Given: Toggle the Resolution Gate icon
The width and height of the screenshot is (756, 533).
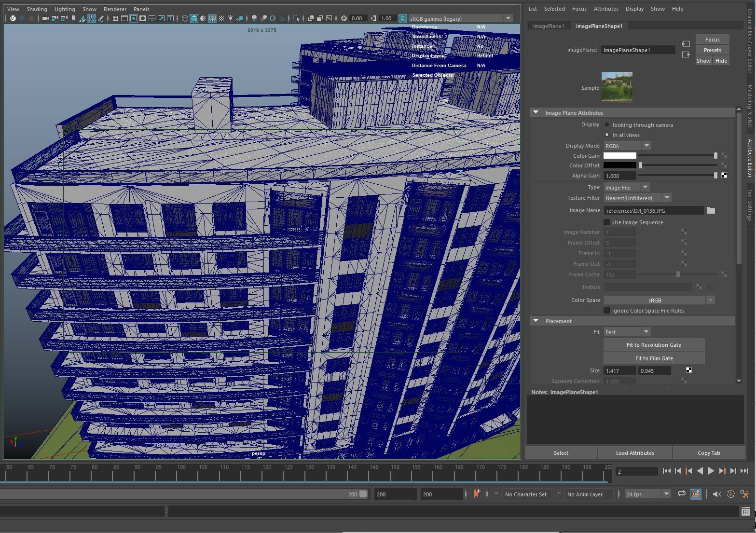Looking at the screenshot, I should tap(134, 18).
